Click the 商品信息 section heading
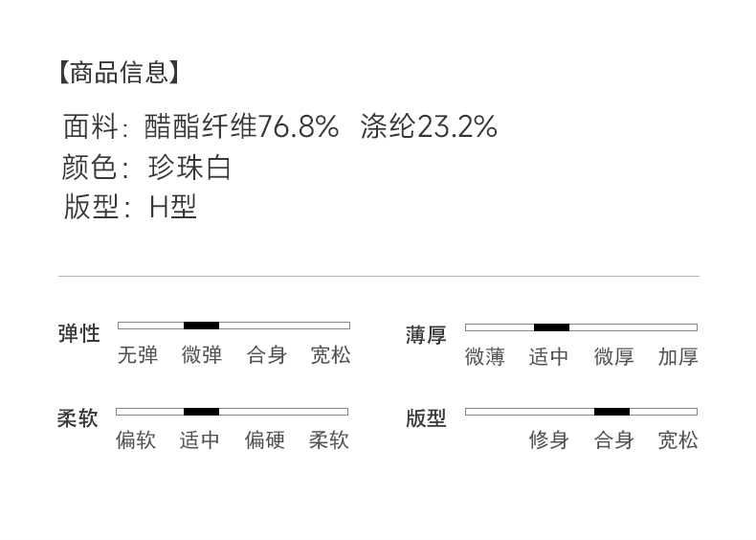The image size is (756, 540). [x=119, y=72]
